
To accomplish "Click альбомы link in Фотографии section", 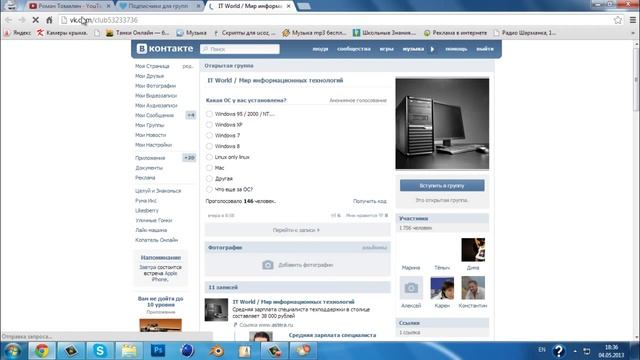I will 374,247.
